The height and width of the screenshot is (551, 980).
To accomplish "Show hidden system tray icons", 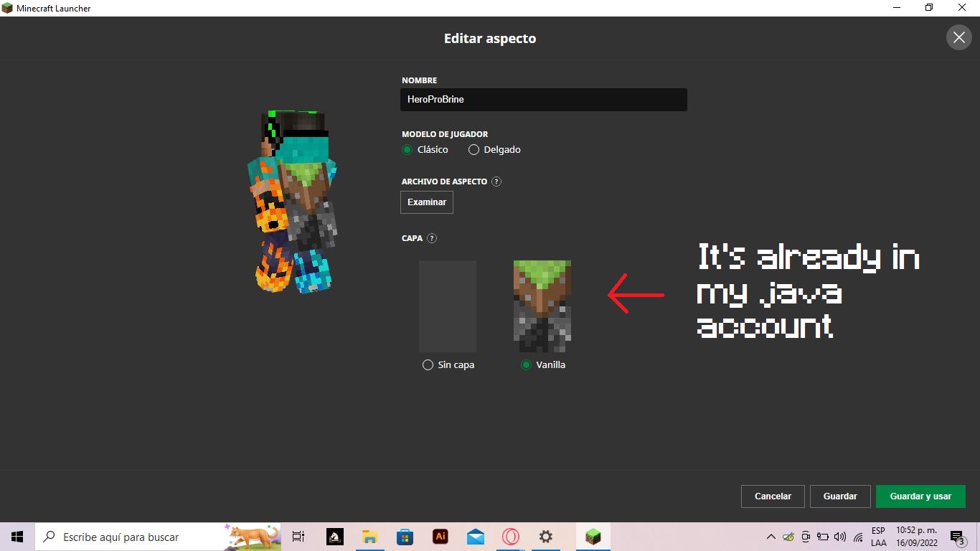I will tap(771, 537).
